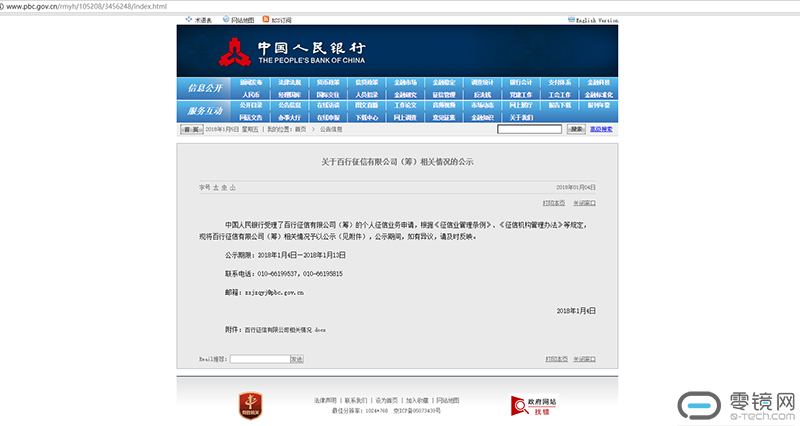The width and height of the screenshot is (800, 426).
Task: Open the 报刊年鉴 menu item
Action: click(x=598, y=105)
